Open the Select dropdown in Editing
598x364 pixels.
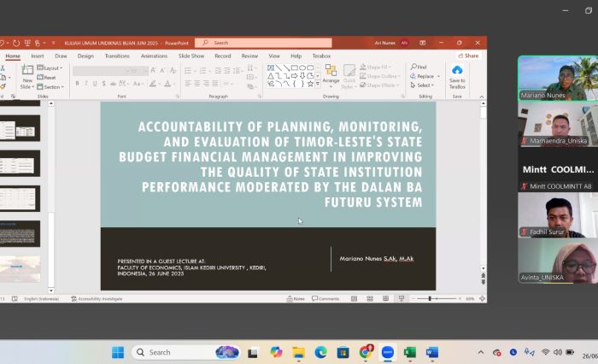coord(424,85)
